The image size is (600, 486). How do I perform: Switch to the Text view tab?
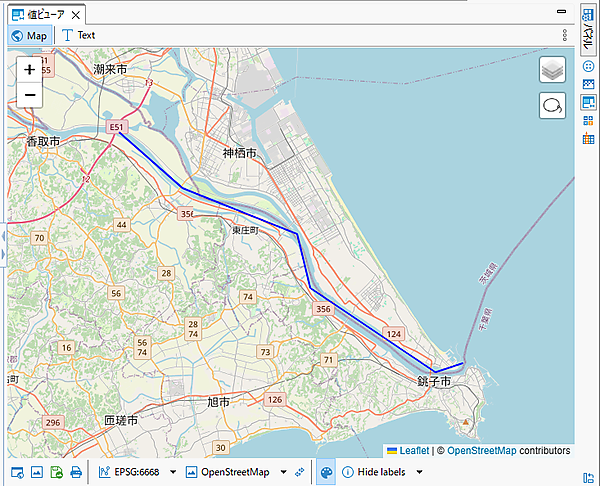click(79, 35)
